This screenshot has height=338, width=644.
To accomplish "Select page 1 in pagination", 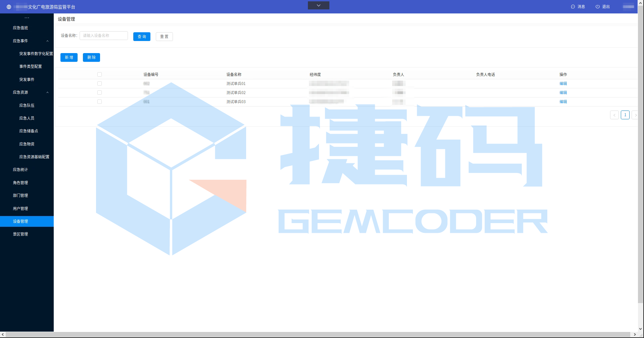I will (x=625, y=115).
